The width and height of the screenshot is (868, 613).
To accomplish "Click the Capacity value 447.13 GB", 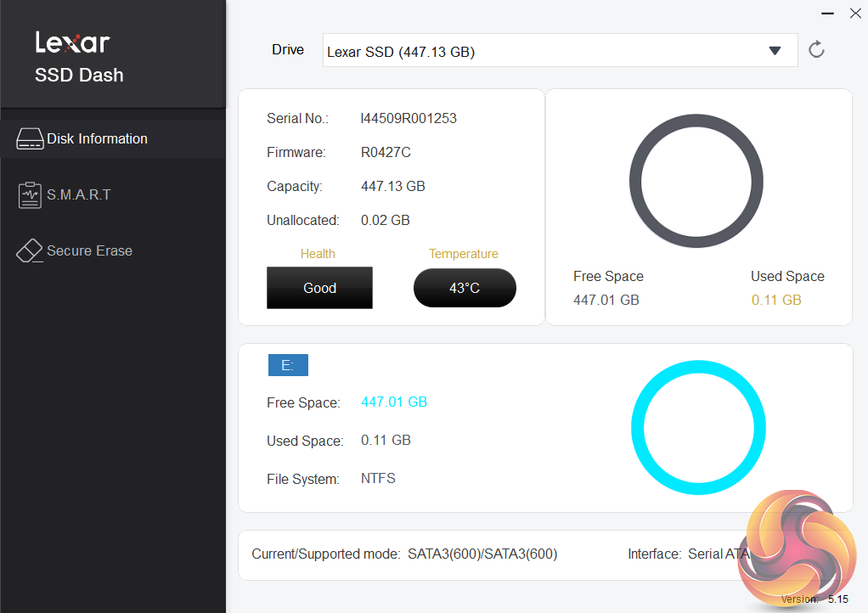I will click(x=393, y=186).
